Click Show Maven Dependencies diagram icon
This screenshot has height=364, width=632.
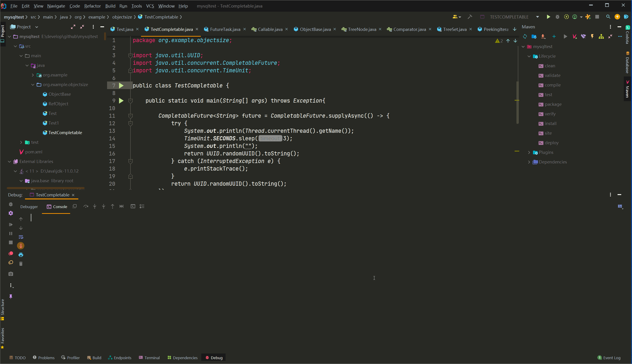pyautogui.click(x=601, y=36)
